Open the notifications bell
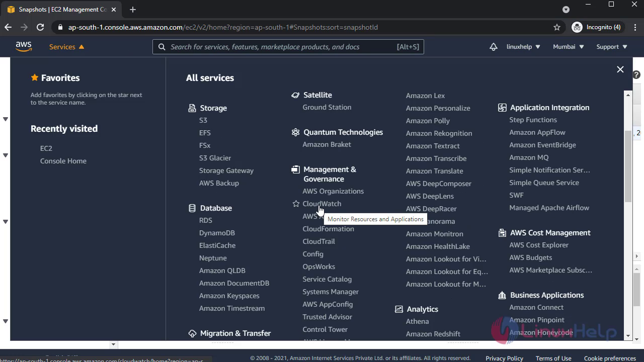Image resolution: width=644 pixels, height=362 pixels. point(494,47)
